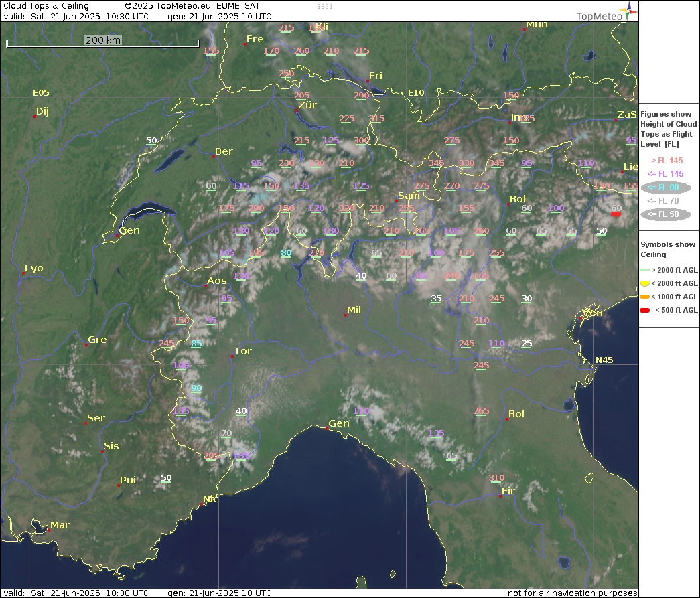Click the white 25 cloud top value
The width and height of the screenshot is (700, 598).
tap(527, 344)
